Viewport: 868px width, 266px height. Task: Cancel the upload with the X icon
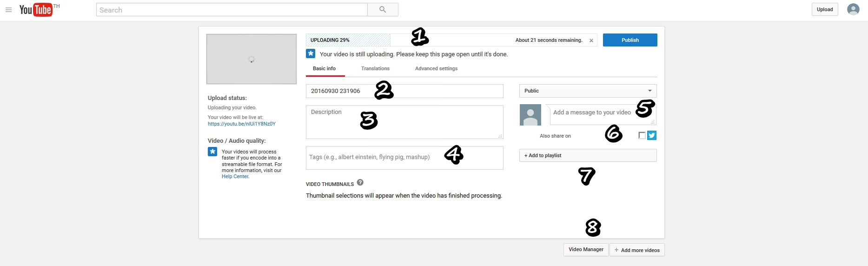[591, 40]
